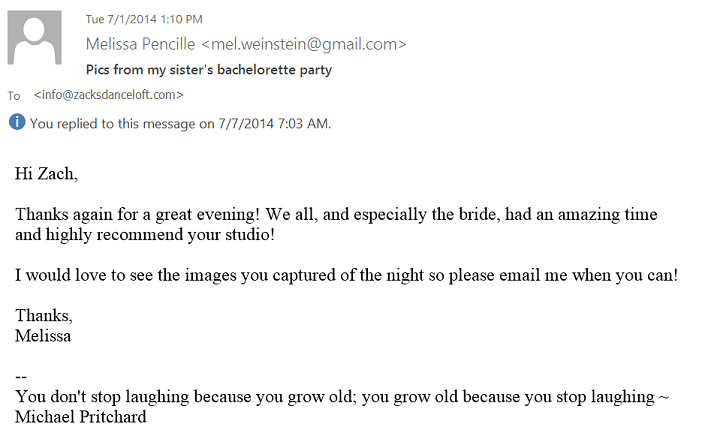Click the blue info circle icon
The width and height of the screenshot is (720, 439).
[17, 123]
